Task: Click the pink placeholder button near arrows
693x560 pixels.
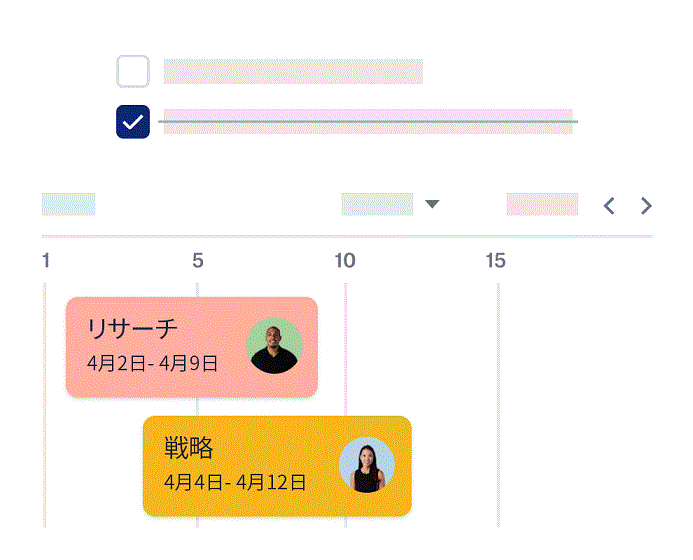Action: coord(542,204)
